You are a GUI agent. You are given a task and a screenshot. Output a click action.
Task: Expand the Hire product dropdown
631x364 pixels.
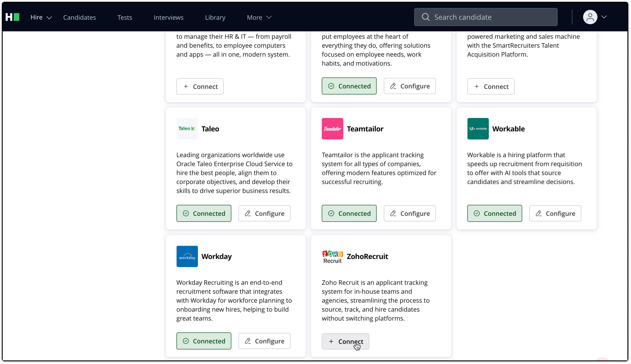(x=41, y=17)
